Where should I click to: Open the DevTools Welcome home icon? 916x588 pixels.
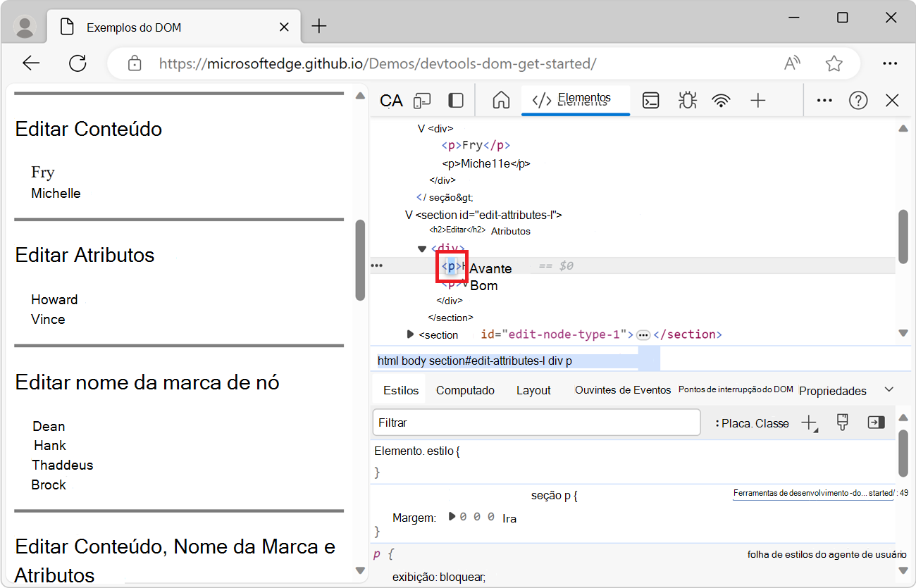(501, 100)
